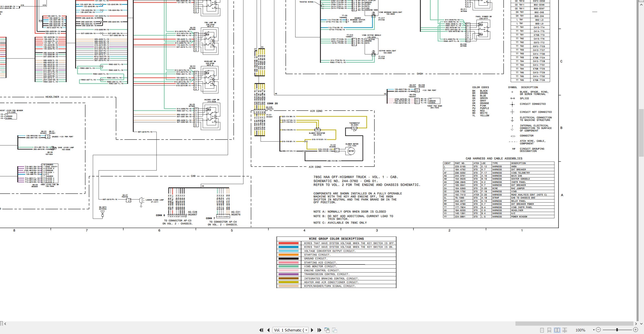
Task: Click the 'WIRE GROUP COLOR DESCRIPTIONS' heading
Action: [x=336, y=239]
